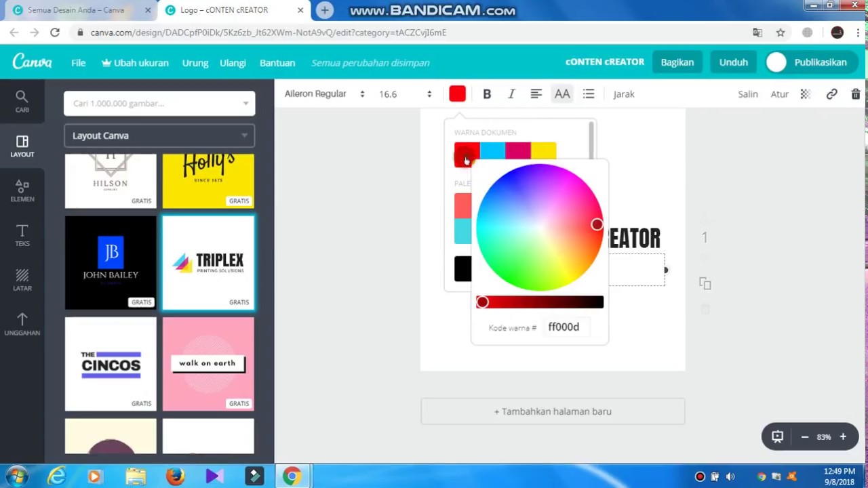Viewport: 868px width, 488px height.
Task: Click the link chain icon
Action: 831,94
